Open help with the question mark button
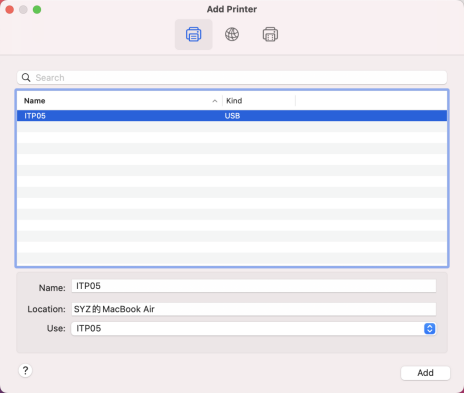Screen dimensions: 464x393 click(x=25, y=371)
